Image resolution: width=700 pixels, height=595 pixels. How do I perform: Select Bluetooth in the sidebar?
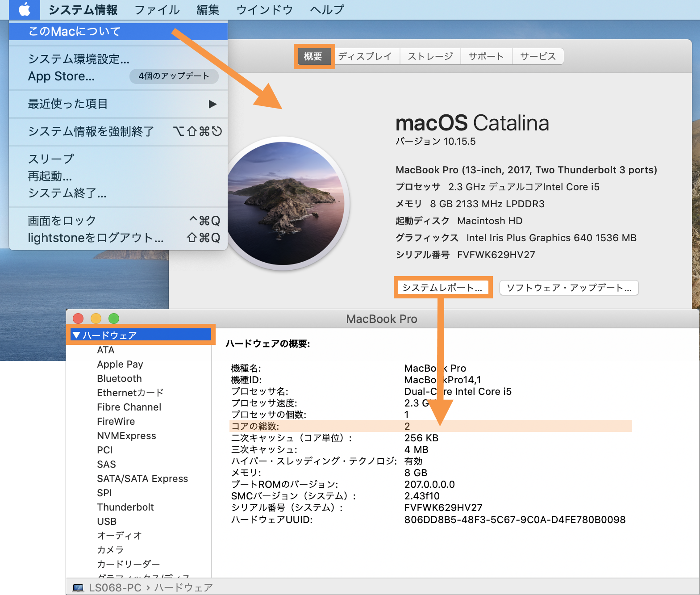[119, 379]
